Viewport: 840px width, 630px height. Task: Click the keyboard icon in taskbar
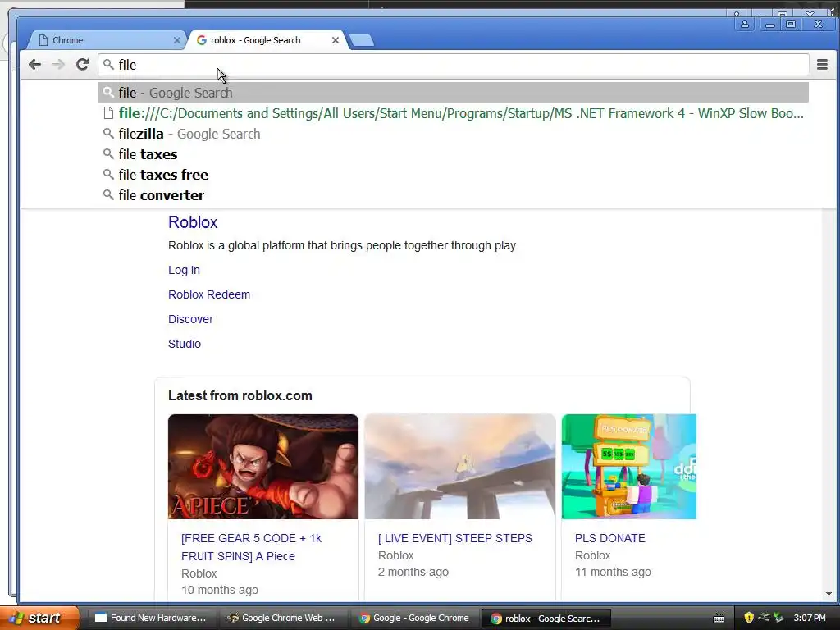[x=719, y=619]
